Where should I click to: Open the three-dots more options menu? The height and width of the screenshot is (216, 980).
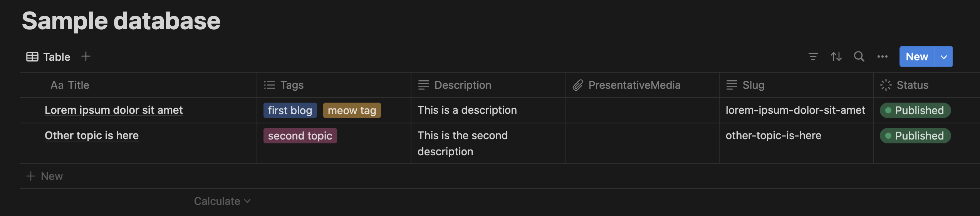(882, 57)
